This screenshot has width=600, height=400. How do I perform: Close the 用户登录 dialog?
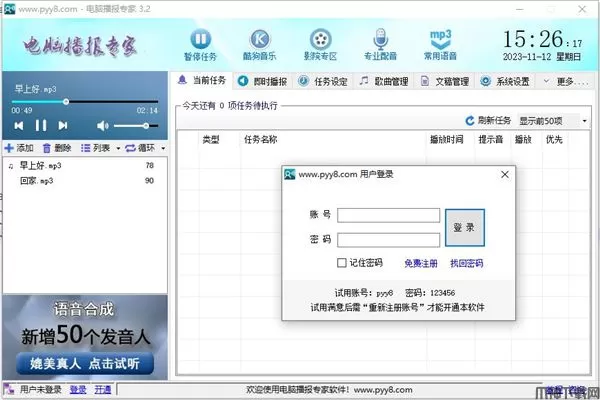tap(505, 175)
